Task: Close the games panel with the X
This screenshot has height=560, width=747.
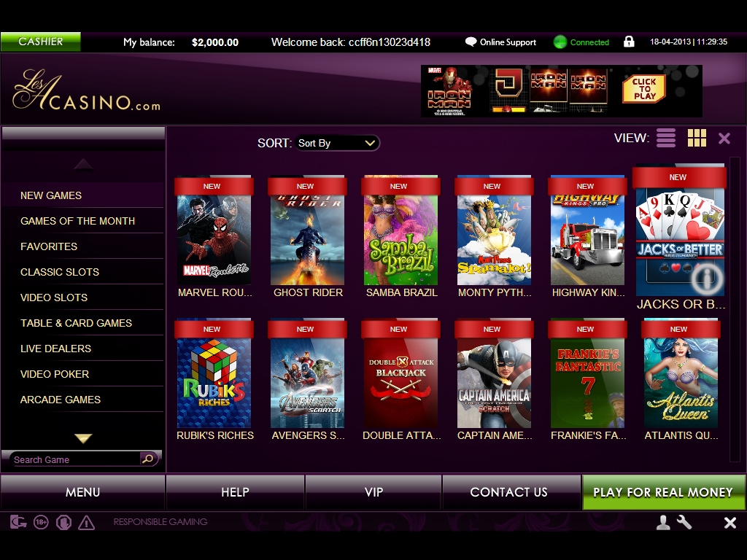Action: point(724,138)
